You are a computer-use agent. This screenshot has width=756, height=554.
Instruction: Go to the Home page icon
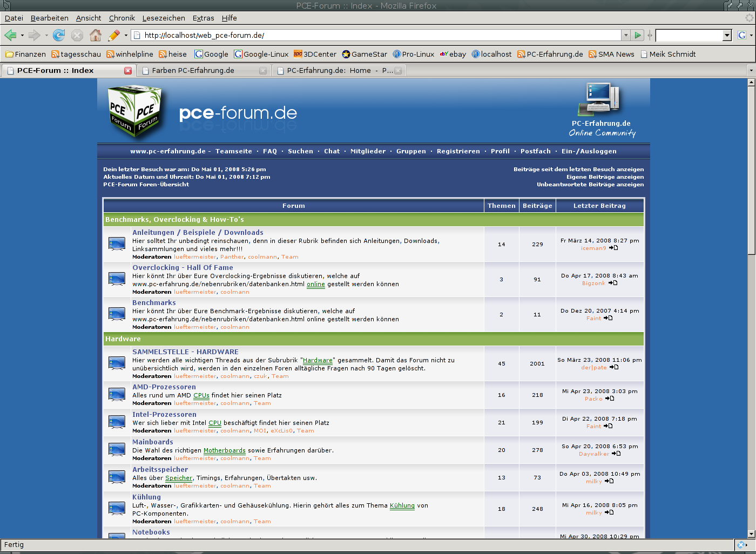point(96,35)
